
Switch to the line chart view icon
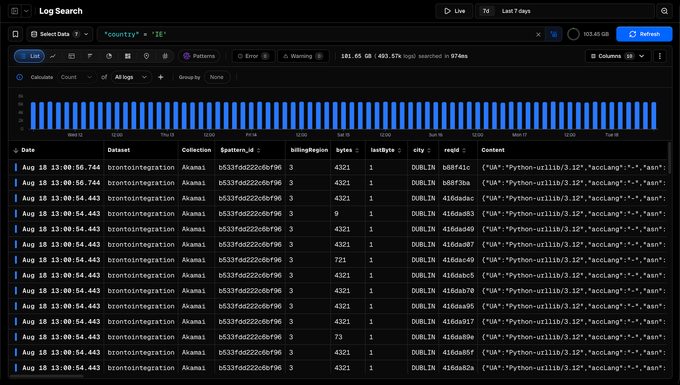(53, 56)
